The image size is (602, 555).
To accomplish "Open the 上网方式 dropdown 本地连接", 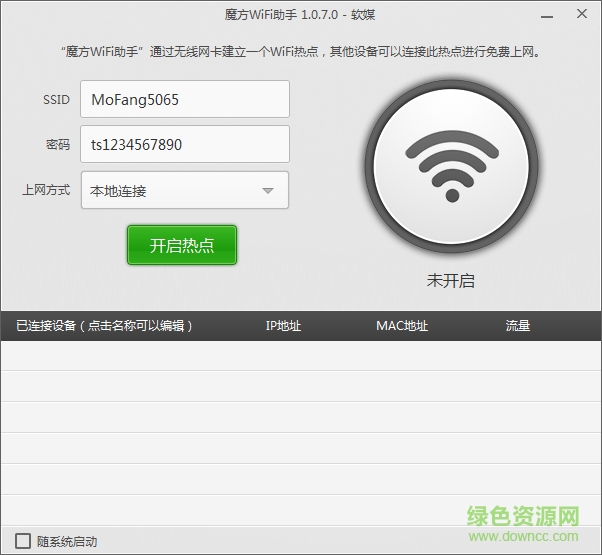I will [x=185, y=190].
